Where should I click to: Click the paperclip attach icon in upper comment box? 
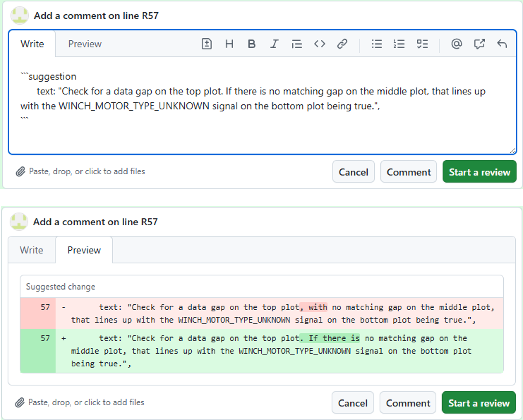21,172
